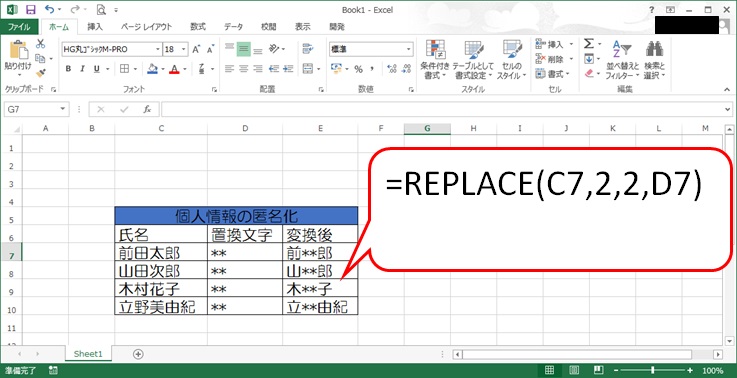Toggle center horizontal alignment
Image resolution: width=737 pixels, height=378 pixels.
point(243,69)
